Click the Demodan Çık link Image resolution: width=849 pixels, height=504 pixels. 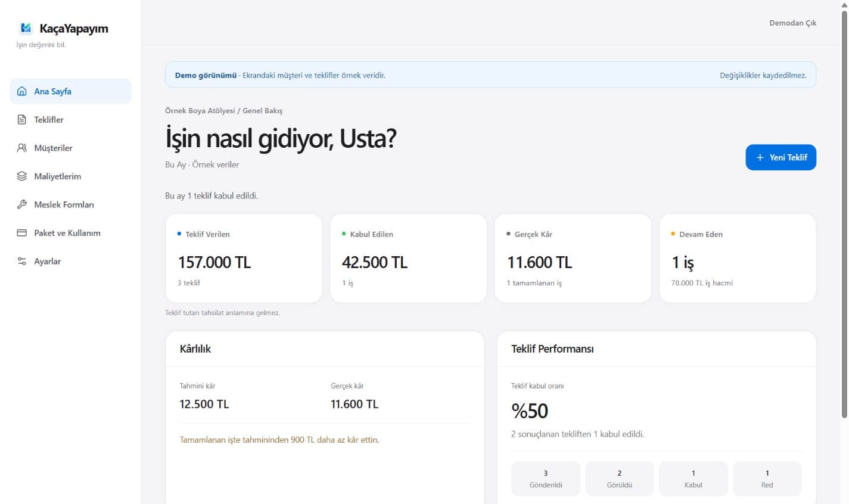792,23
